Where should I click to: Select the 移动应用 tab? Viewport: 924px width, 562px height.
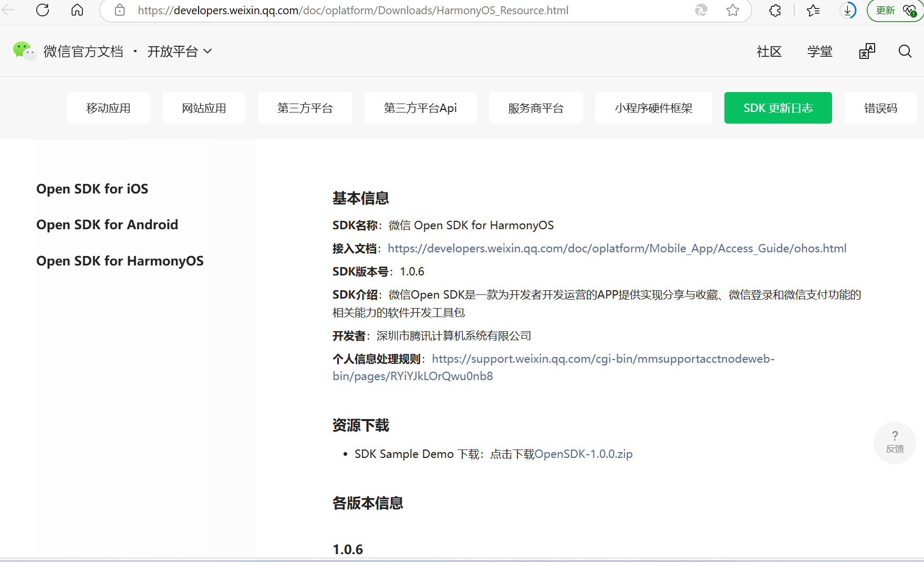[x=109, y=108]
